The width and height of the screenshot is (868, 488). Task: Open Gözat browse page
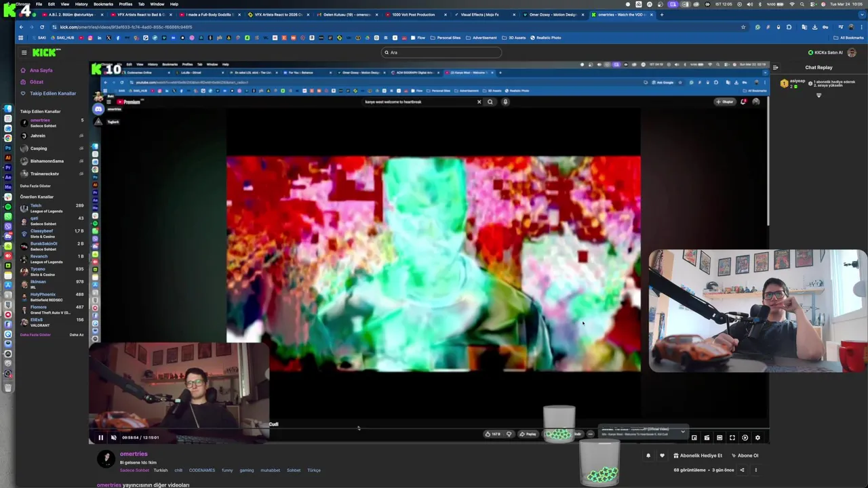click(36, 82)
